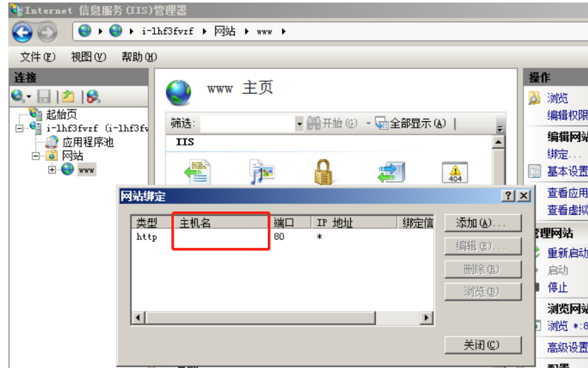
Task: Open the padlock SSL settings icon
Action: pos(323,172)
